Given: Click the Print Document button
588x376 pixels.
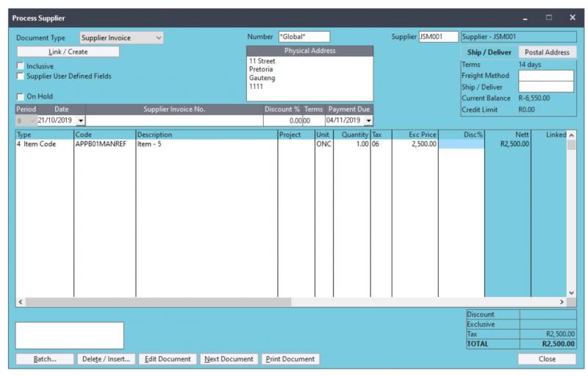Looking at the screenshot, I should click(289, 359).
